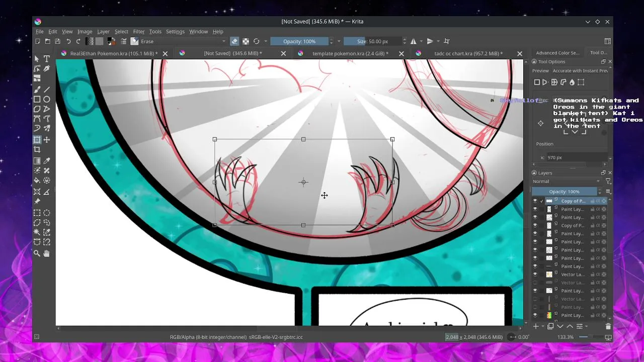Screen dimensions: 644x362
Task: Activate the Zoom tool
Action: click(37, 254)
